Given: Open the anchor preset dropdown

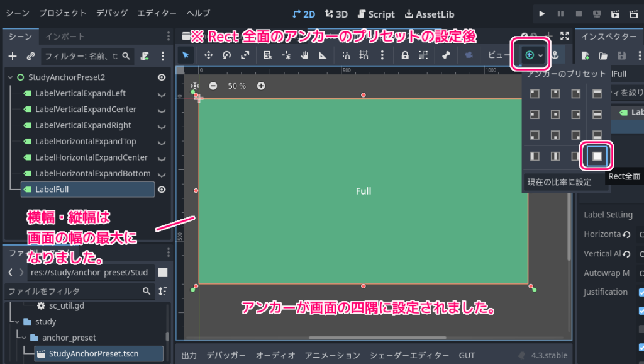Looking at the screenshot, I should (x=540, y=55).
